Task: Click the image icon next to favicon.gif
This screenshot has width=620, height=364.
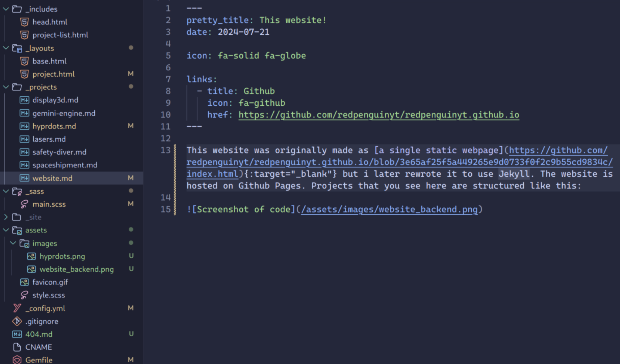Action: click(24, 282)
